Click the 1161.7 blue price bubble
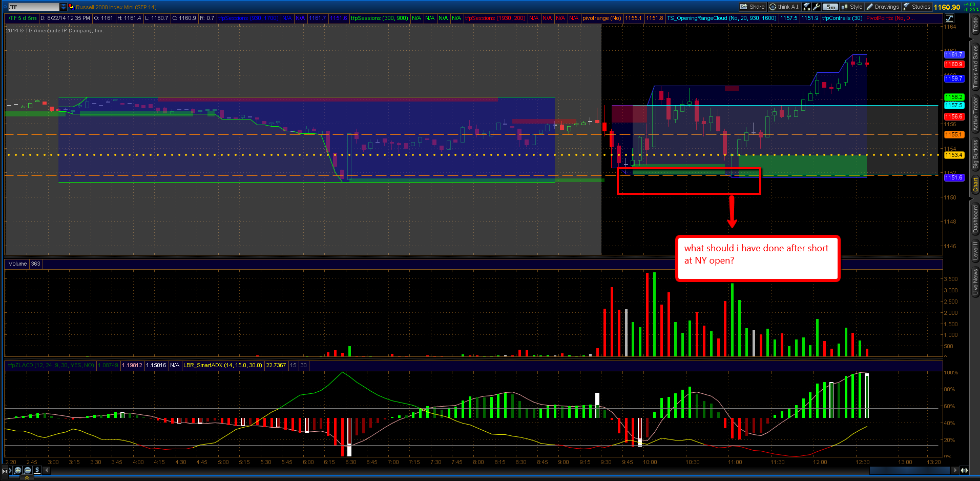 pos(954,54)
